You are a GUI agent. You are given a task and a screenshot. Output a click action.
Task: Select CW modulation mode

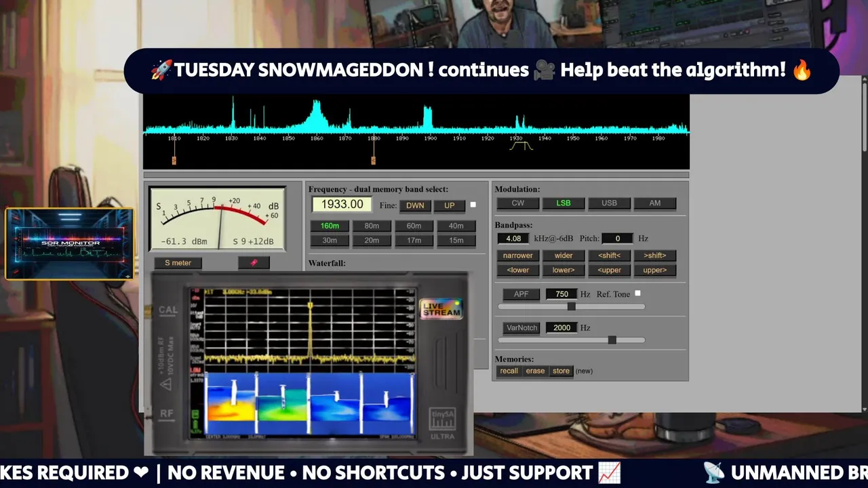517,203
